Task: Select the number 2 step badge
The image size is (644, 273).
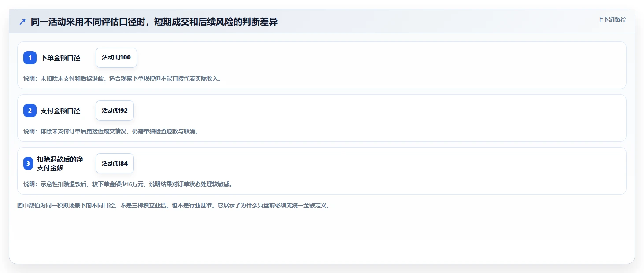Action: [30, 111]
